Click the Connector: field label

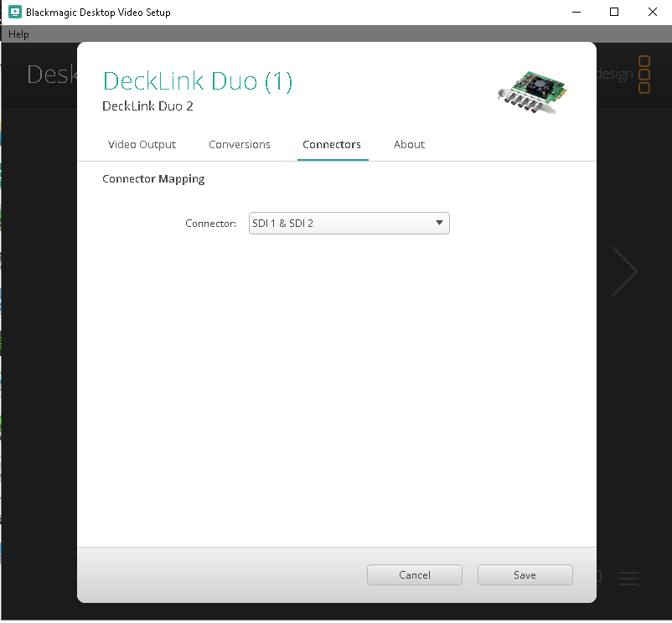click(210, 224)
